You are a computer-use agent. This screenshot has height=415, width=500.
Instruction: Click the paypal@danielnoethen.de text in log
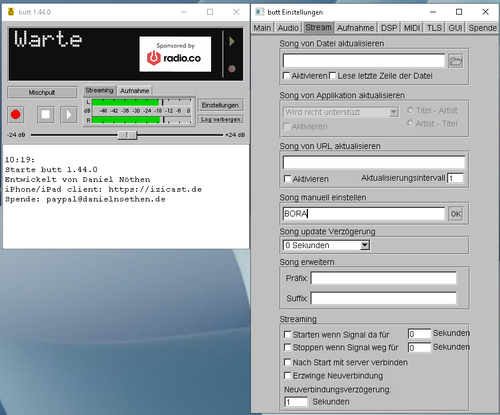pos(106,199)
